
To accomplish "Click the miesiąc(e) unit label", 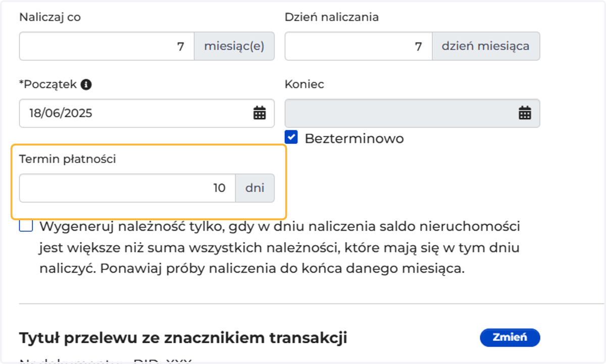I will click(x=234, y=46).
